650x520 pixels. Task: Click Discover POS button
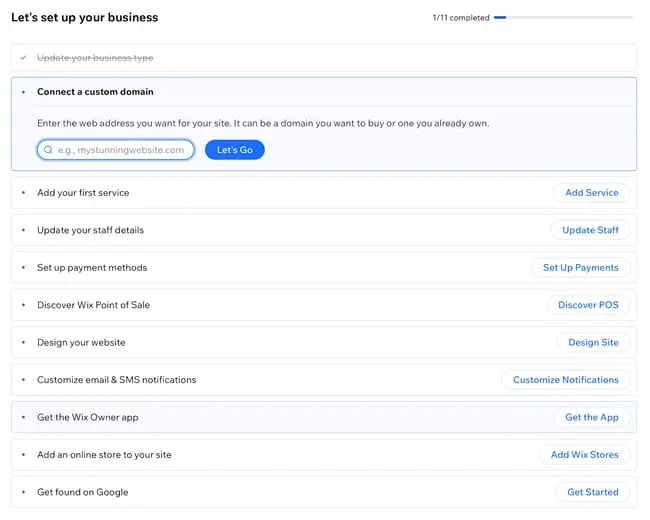pyautogui.click(x=588, y=305)
